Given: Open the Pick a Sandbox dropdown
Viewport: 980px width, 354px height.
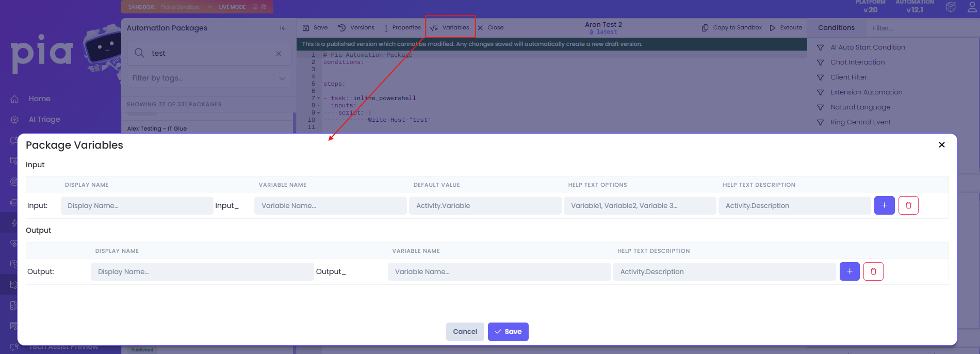Looking at the screenshot, I should coord(210,7).
